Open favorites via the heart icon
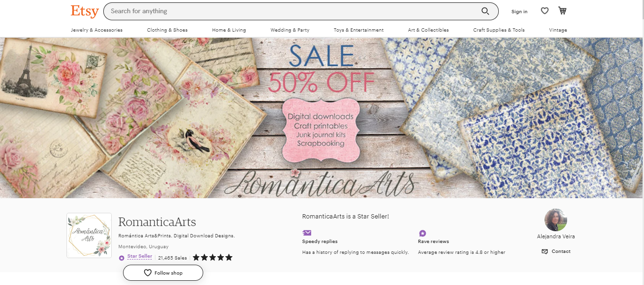 (545, 11)
